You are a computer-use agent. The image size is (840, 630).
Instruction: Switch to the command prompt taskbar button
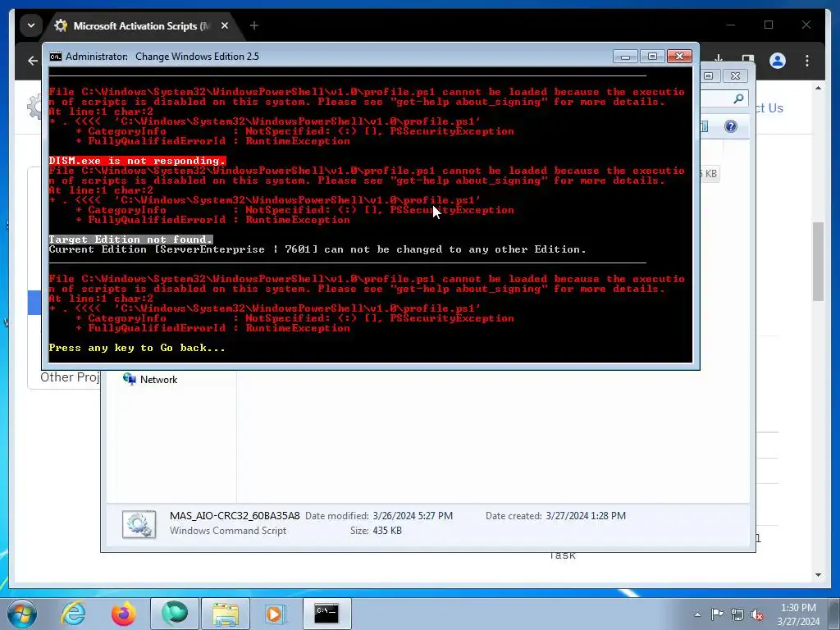(x=326, y=614)
